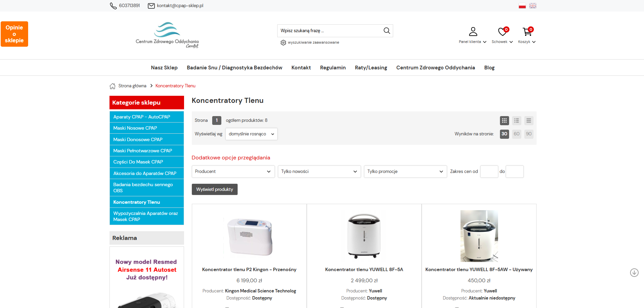This screenshot has height=308, width=644.
Task: Focus the 'Zakres cen od' price field
Action: pos(489,172)
